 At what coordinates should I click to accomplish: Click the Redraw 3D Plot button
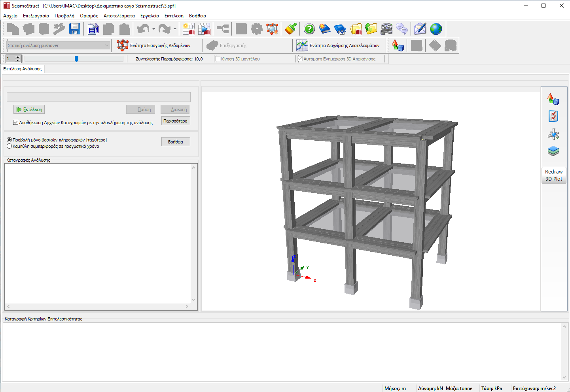pos(554,175)
